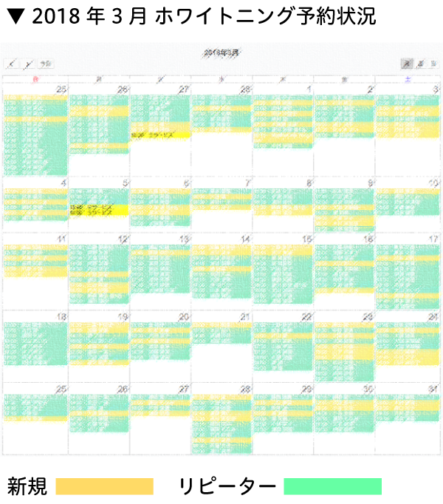The width and height of the screenshot is (443, 504).
Task: Click the yellow 新規 legend swatch
Action: (x=104, y=486)
